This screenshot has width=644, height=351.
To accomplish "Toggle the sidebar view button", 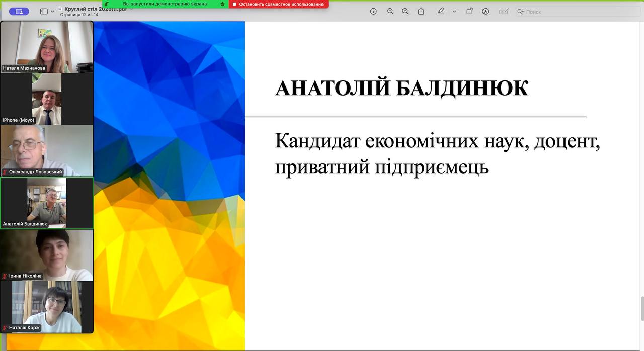I will point(44,11).
